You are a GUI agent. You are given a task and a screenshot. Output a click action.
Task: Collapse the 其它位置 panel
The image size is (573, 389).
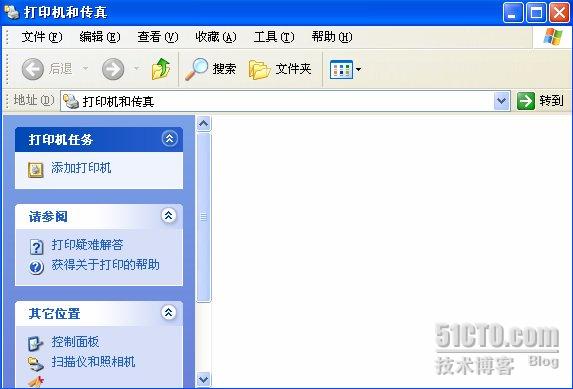point(168,312)
